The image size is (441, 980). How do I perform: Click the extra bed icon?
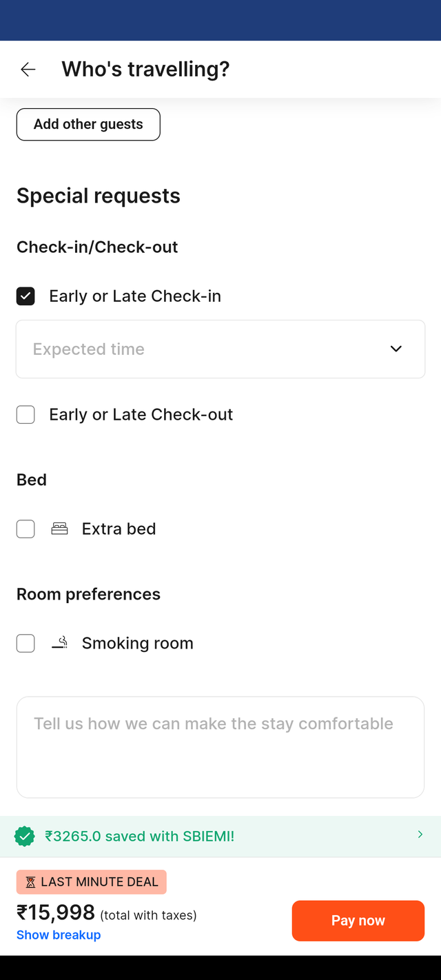[x=60, y=529]
